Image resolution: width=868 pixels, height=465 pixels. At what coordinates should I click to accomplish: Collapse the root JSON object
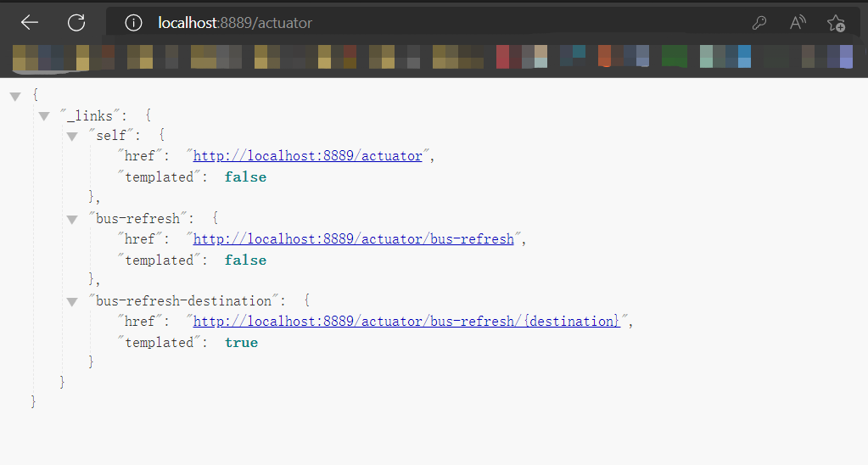pyautogui.click(x=15, y=96)
